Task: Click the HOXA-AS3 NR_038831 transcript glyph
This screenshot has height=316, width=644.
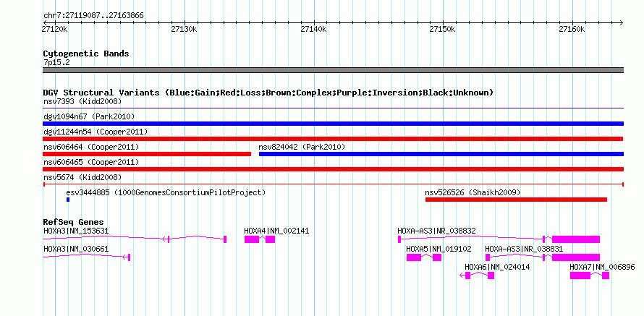Action: click(x=543, y=257)
